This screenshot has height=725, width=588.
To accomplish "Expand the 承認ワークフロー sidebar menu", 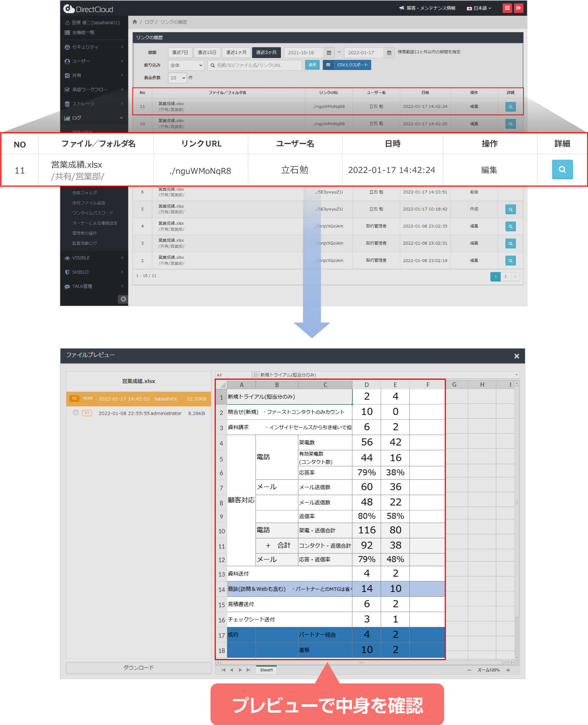I will pyautogui.click(x=94, y=89).
